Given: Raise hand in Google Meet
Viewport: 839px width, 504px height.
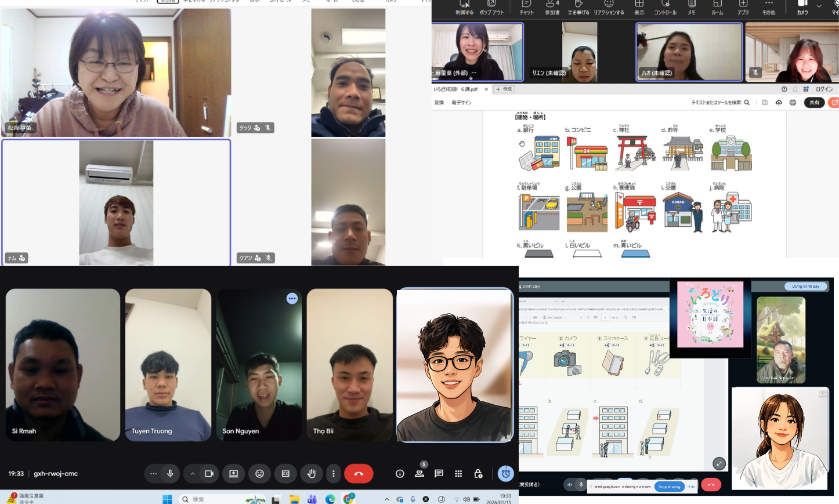Looking at the screenshot, I should point(312,474).
